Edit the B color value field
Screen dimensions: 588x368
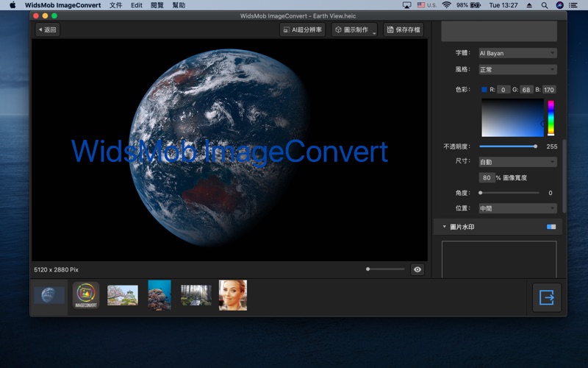[x=549, y=89]
